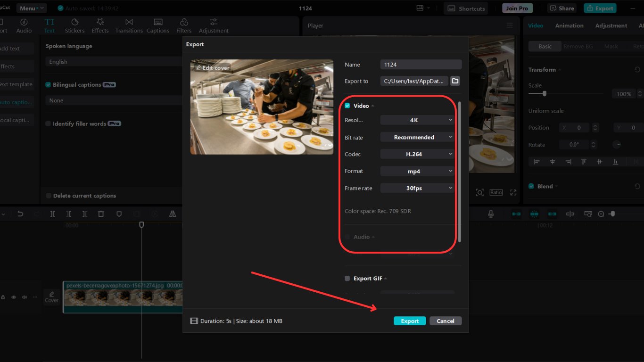Uncheck the Bilingual captions option
Screen dimensions: 644x362
pyautogui.click(x=48, y=84)
